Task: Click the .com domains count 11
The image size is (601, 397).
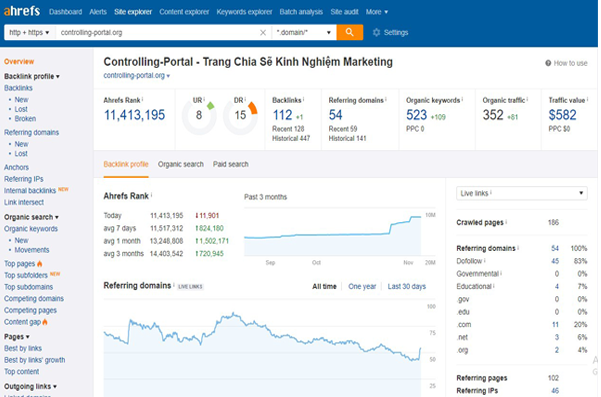Action: (x=555, y=325)
